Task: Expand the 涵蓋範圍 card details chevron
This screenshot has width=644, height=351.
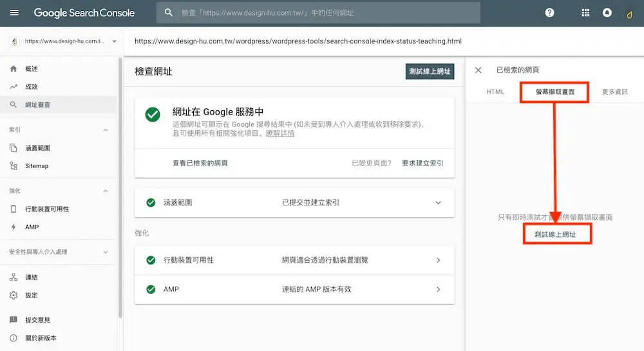Action: [x=438, y=203]
